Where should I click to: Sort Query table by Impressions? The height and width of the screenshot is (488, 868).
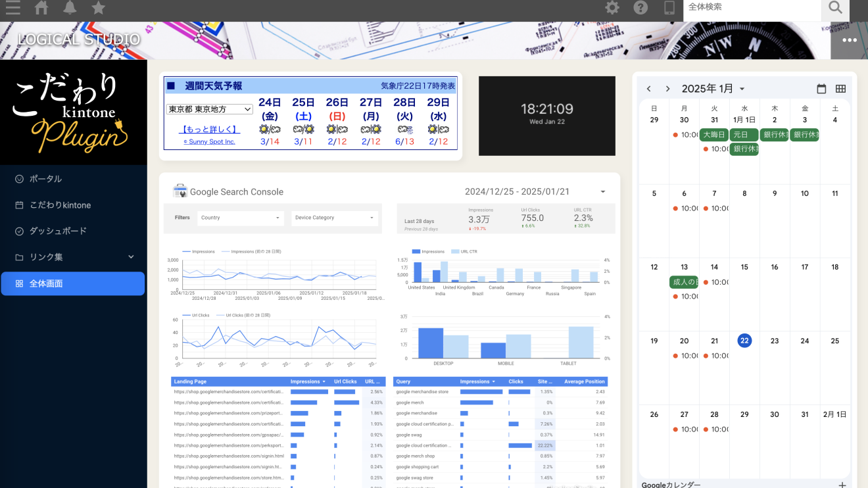478,381
